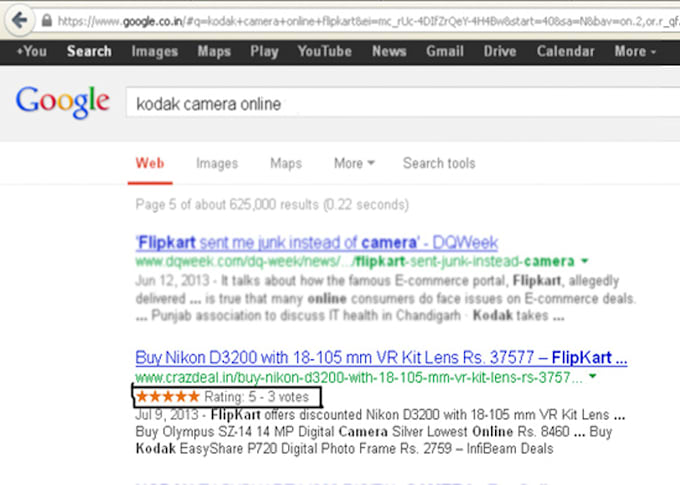Viewport: 680px width, 485px height.
Task: Open dropdown arrow beside crazdeal.in URL
Action: [x=593, y=377]
